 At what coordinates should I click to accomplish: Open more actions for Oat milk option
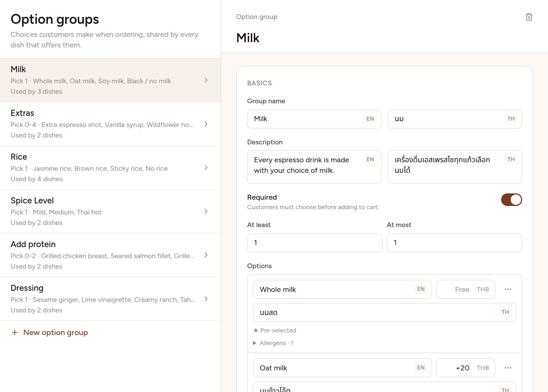(508, 368)
